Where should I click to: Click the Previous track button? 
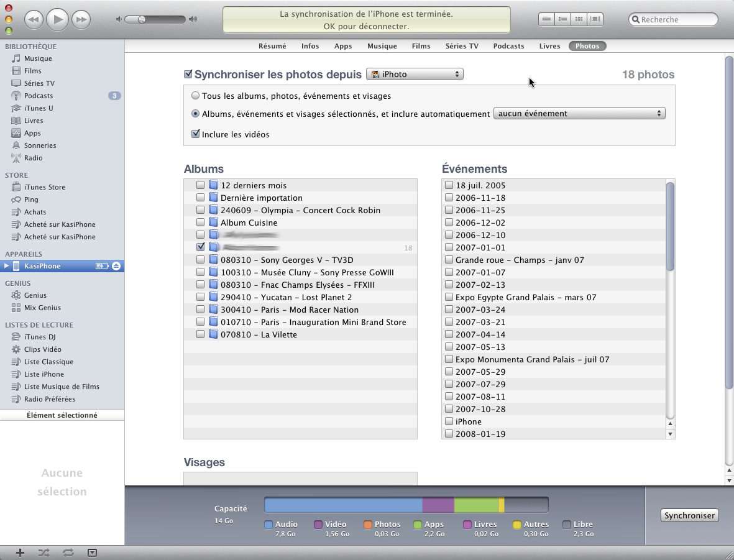34,19
